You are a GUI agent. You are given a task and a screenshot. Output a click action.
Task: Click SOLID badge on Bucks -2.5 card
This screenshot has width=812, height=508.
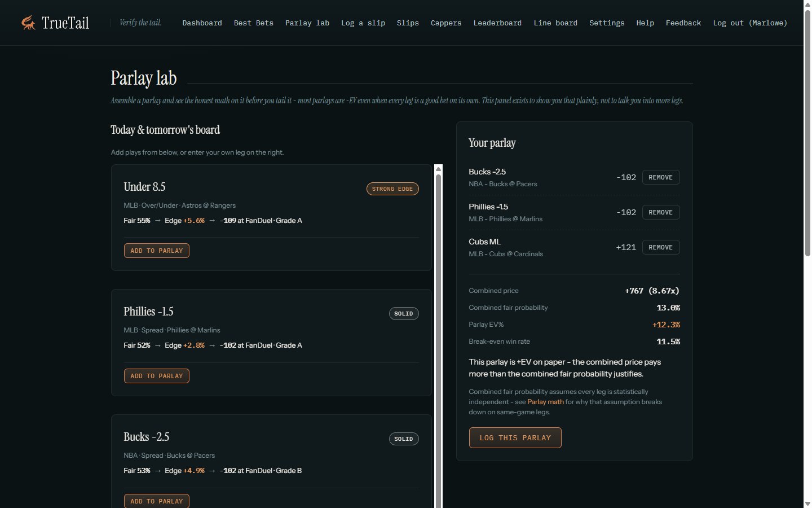tap(404, 439)
